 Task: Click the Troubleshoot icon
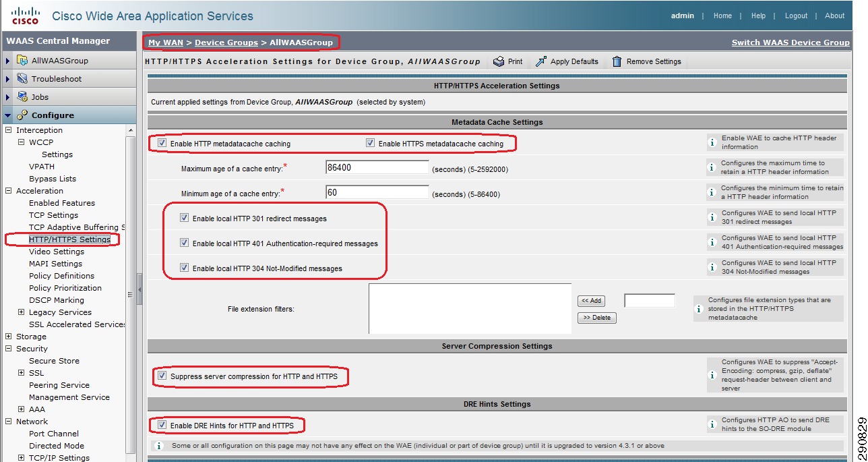click(x=22, y=78)
